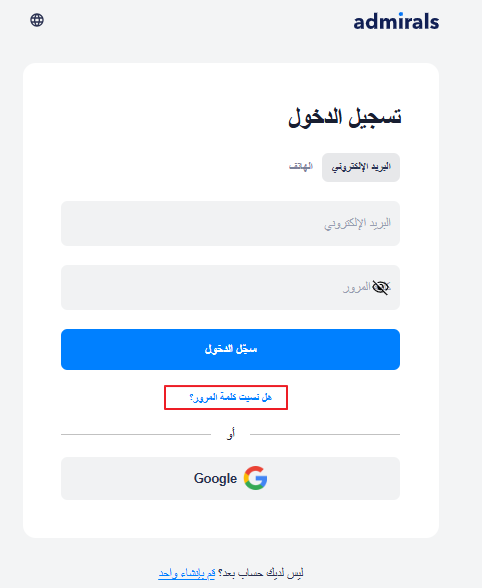482x588 pixels.
Task: Select the البريد الإلكتروني (email) tab
Action: (361, 167)
